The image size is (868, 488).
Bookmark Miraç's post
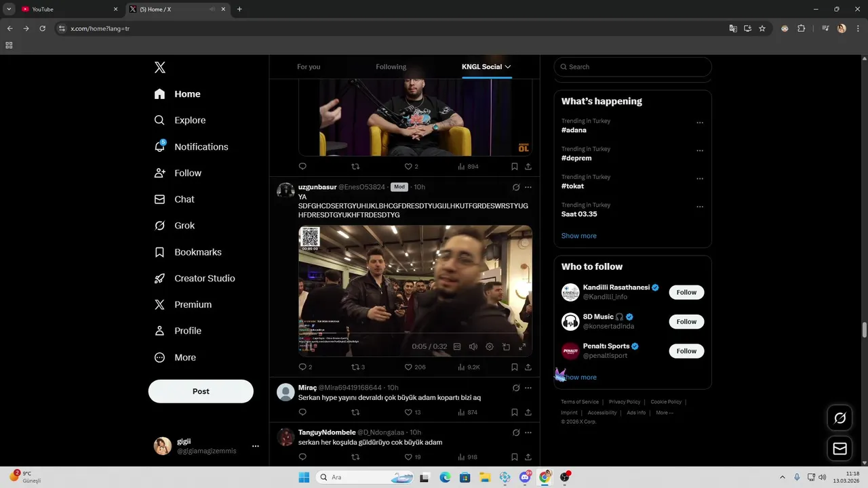click(x=515, y=412)
